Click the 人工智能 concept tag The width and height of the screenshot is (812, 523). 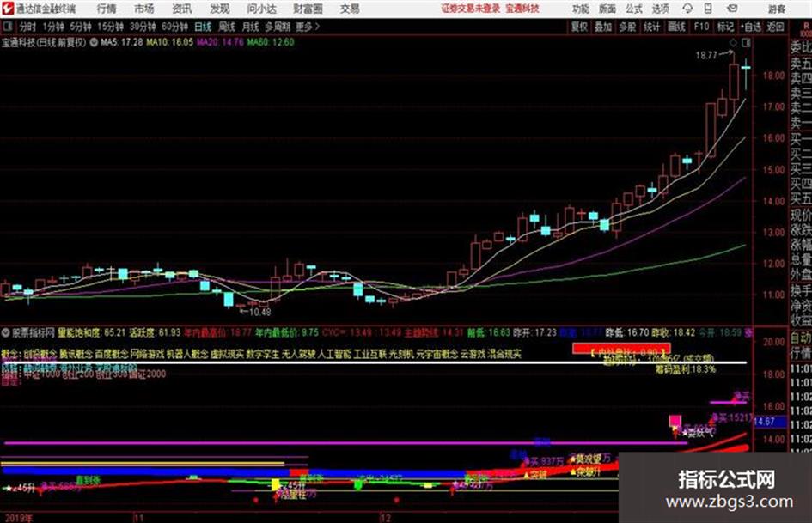click(x=334, y=354)
